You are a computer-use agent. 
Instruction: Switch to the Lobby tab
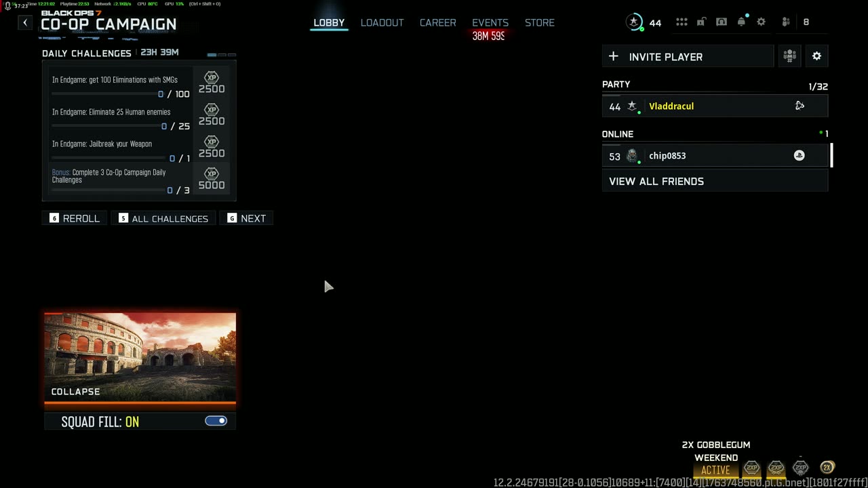329,22
